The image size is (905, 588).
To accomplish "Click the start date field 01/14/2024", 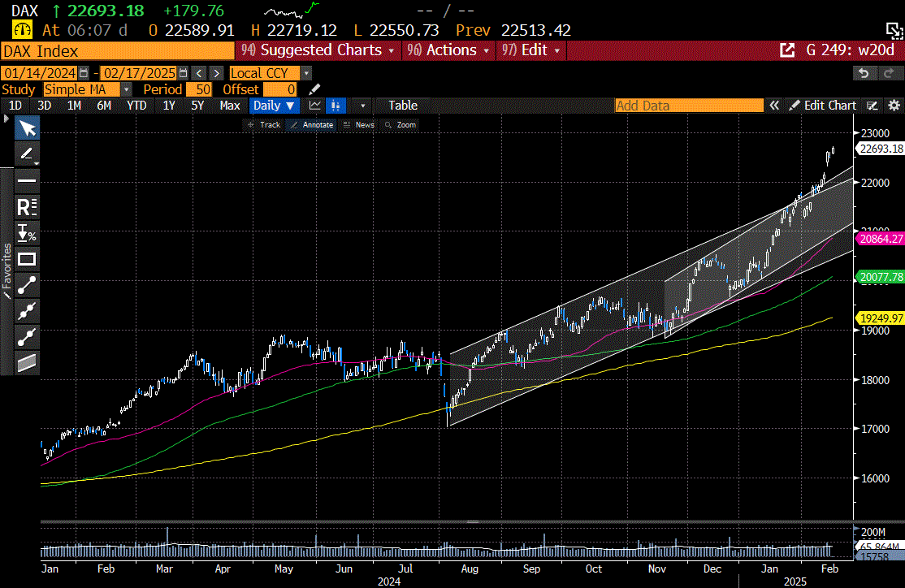I will 40,73.
